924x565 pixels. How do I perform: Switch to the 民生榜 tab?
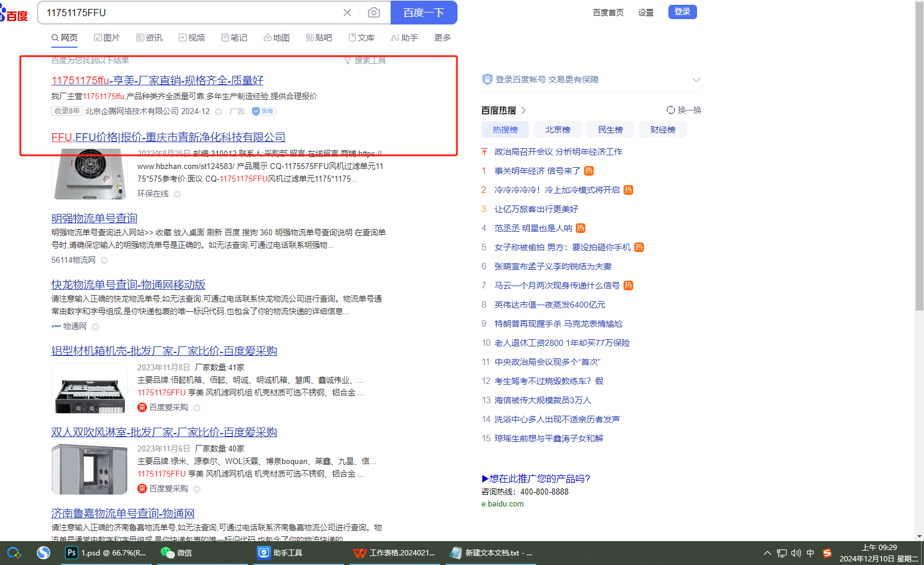610,130
